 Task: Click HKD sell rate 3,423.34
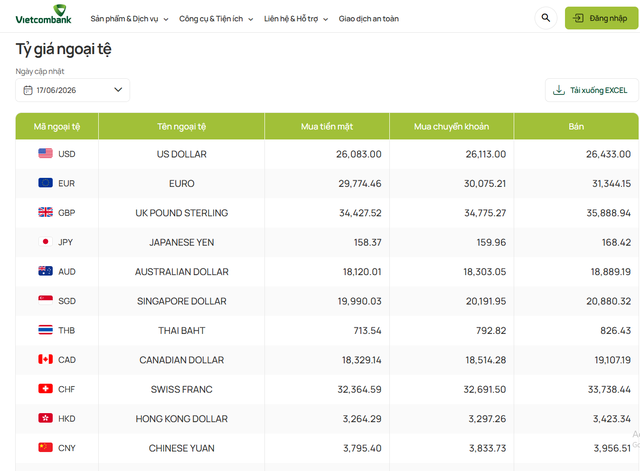pos(612,418)
